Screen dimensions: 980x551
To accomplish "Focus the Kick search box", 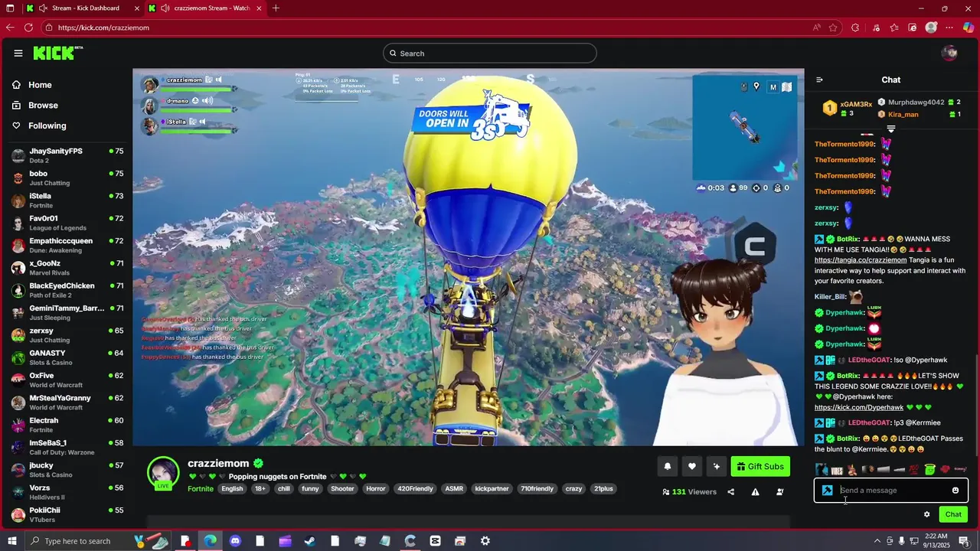I will [490, 54].
